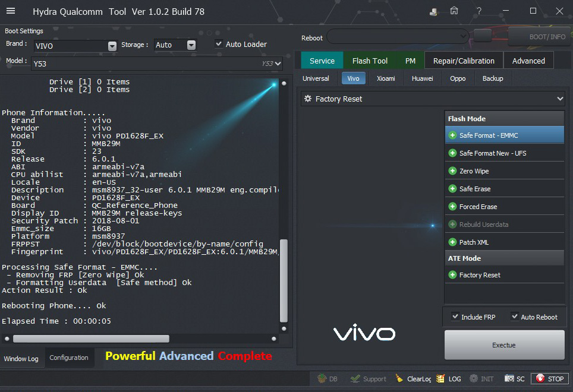573x392 pixels.
Task: Click the ATE Mode section header
Action: pos(504,258)
